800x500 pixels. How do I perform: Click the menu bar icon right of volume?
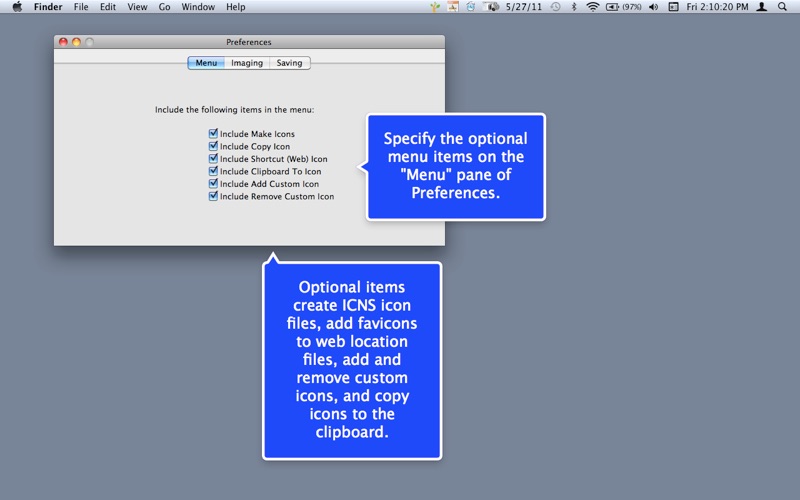point(673,7)
